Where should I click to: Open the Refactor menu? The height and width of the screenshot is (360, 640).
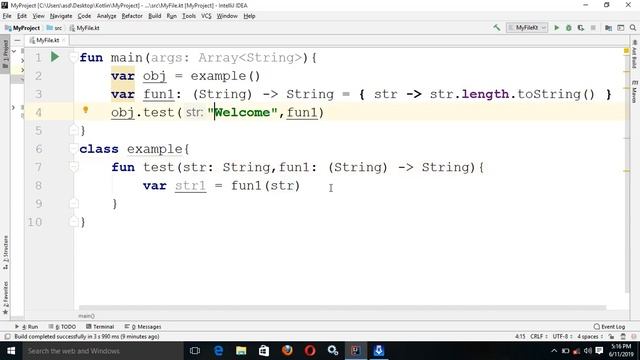tap(132, 16)
